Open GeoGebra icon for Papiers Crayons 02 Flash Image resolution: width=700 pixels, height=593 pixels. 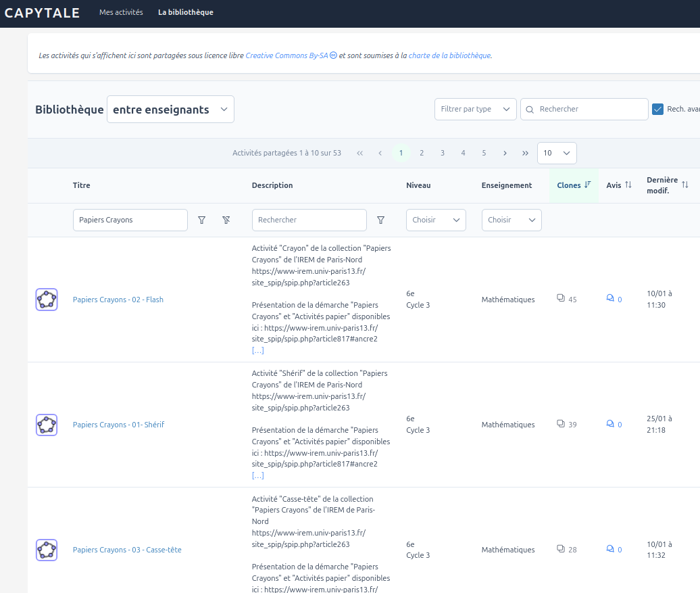pos(47,300)
